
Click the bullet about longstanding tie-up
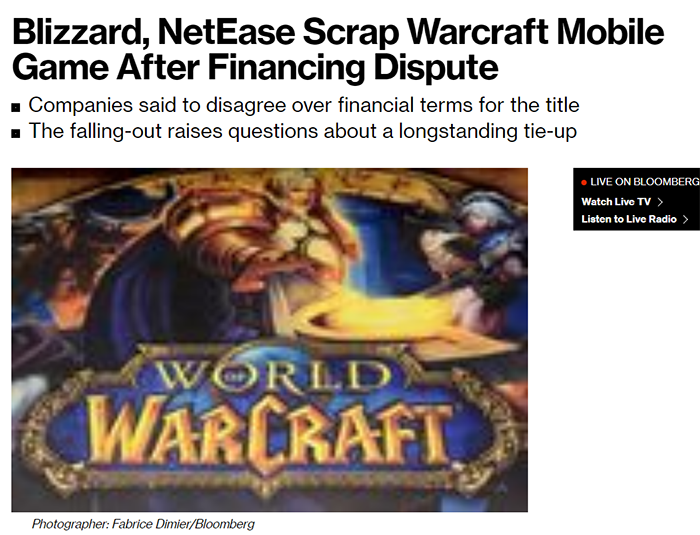pos(303,131)
